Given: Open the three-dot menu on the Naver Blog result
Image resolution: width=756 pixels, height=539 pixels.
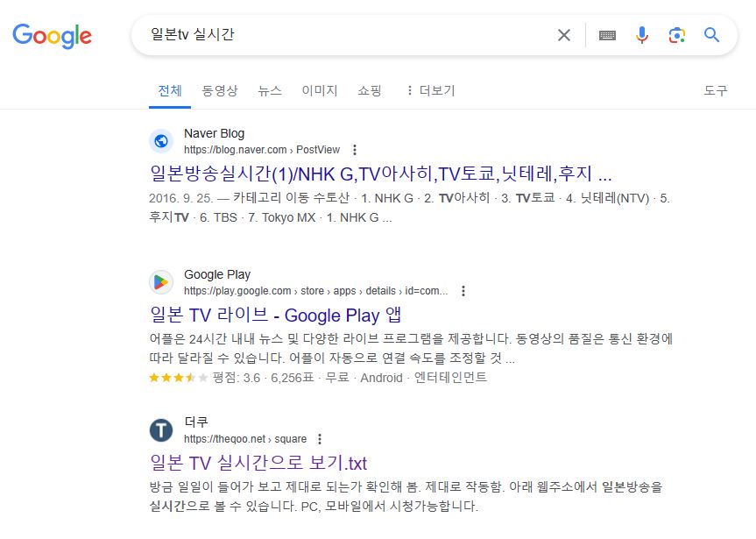Looking at the screenshot, I should (x=353, y=150).
